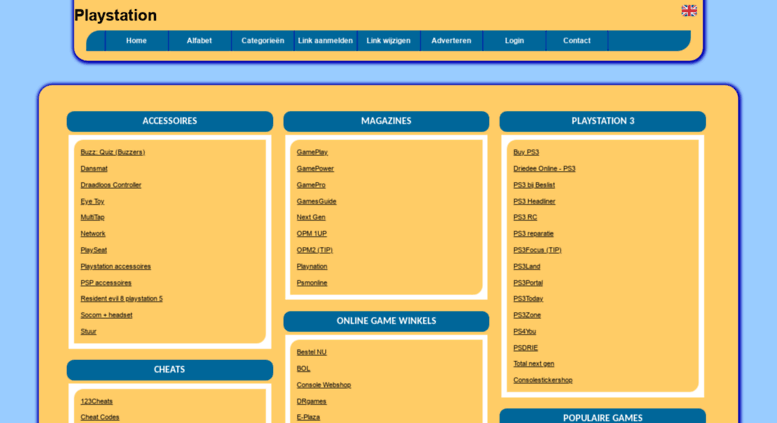Click the Playstation page title

click(115, 15)
